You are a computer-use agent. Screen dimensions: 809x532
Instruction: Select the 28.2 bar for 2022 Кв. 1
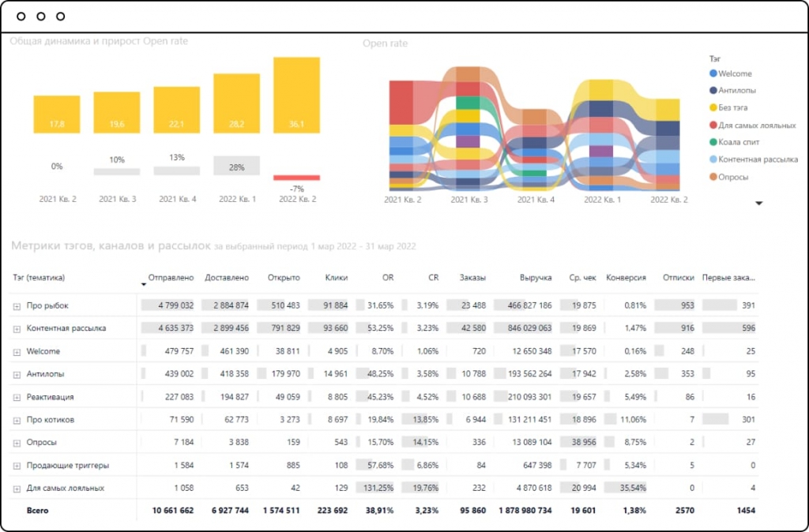(x=237, y=103)
